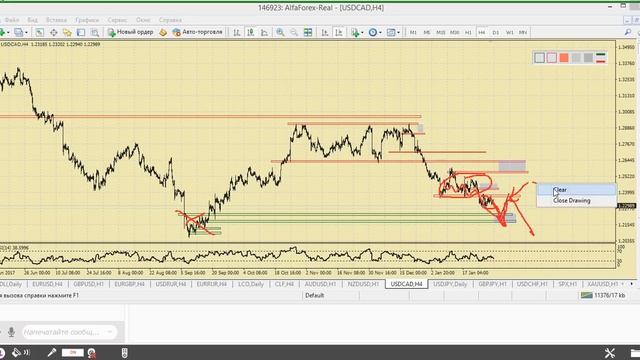The width and height of the screenshot is (640, 360).
Task: Open the search magnifier icon
Action: pyautogui.click(x=628, y=32)
